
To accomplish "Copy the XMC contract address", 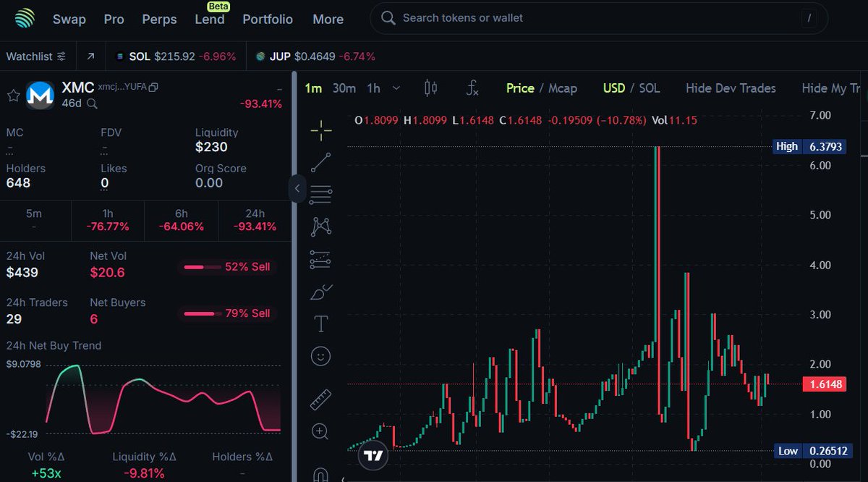I will click(153, 87).
